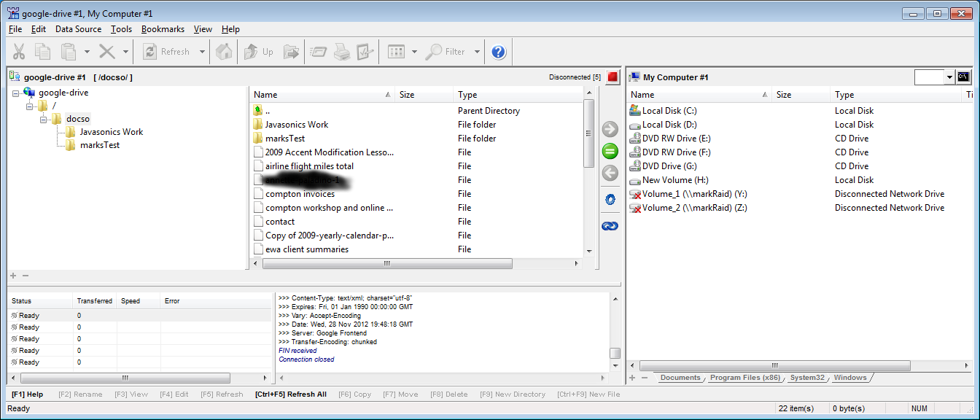The height and width of the screenshot is (420, 980).
Task: Open the Filter dropdown arrow
Action: pyautogui.click(x=477, y=52)
